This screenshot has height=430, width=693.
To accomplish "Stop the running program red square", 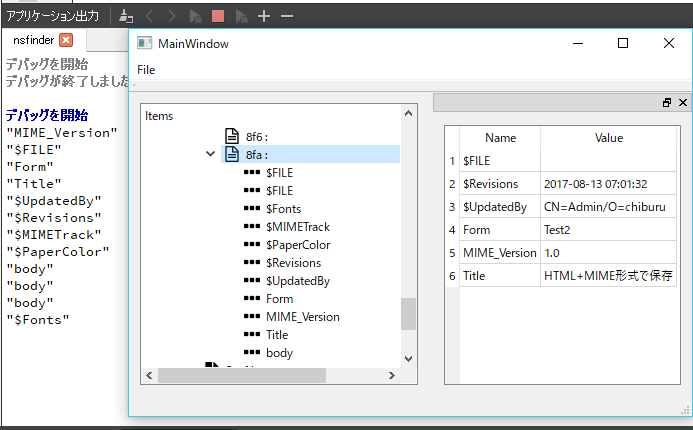I will [218, 16].
